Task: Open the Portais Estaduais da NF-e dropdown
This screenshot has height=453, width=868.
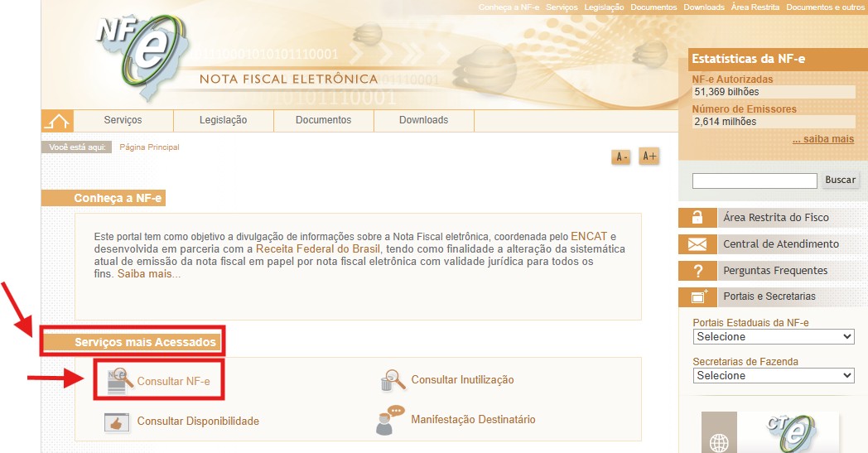Action: tap(774, 337)
